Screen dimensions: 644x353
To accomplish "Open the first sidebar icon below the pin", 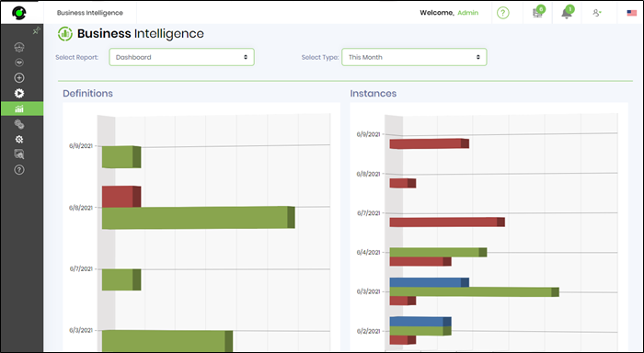I will [19, 47].
